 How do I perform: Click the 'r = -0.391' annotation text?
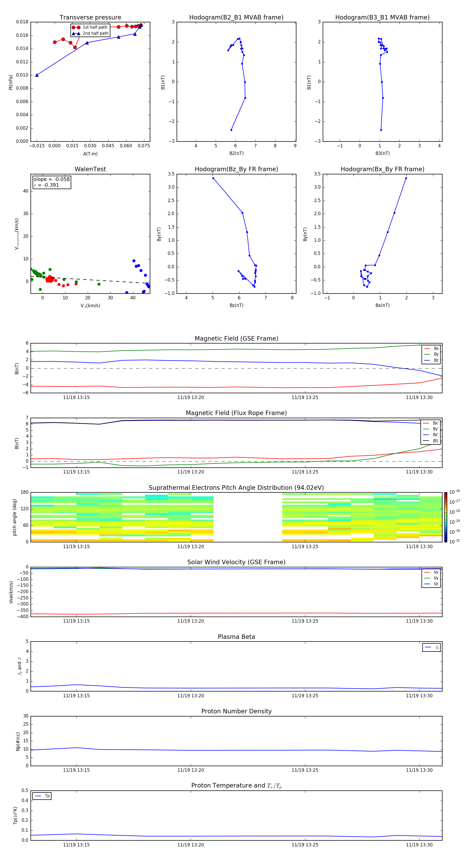point(47,185)
